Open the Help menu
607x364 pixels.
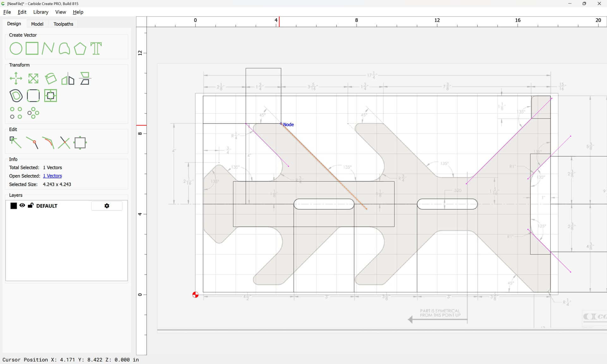78,12
